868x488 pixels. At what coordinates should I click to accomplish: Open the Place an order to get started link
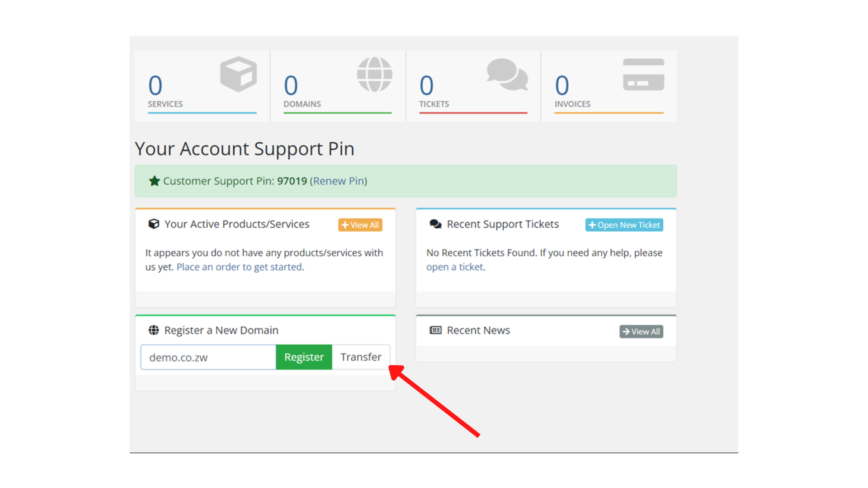[x=239, y=267]
